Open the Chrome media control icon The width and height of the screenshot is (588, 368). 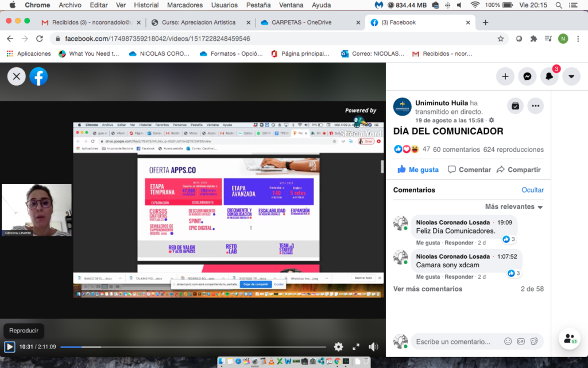point(548,39)
